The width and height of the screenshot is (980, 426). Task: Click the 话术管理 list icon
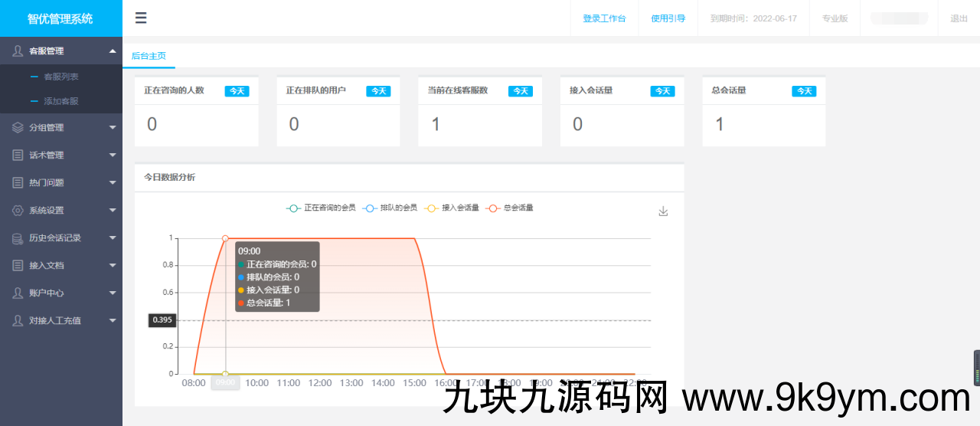tap(18, 156)
